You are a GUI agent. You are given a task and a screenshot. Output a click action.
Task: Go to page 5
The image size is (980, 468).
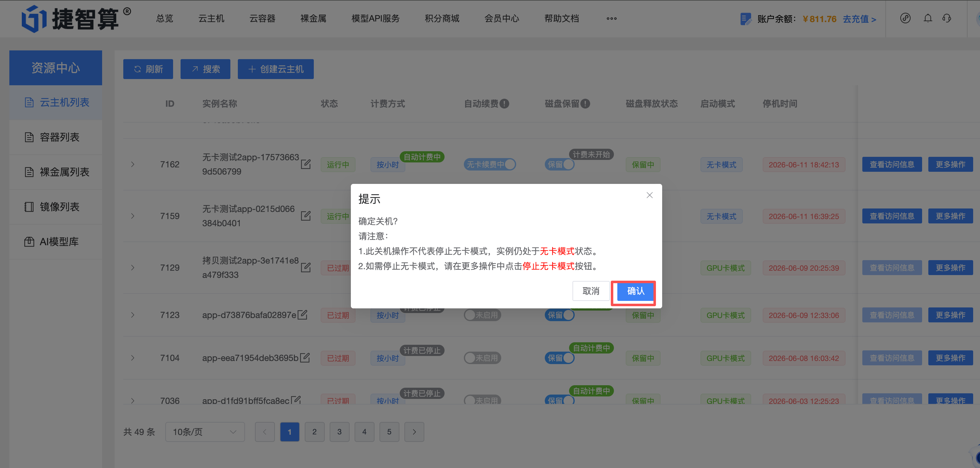pos(389,432)
